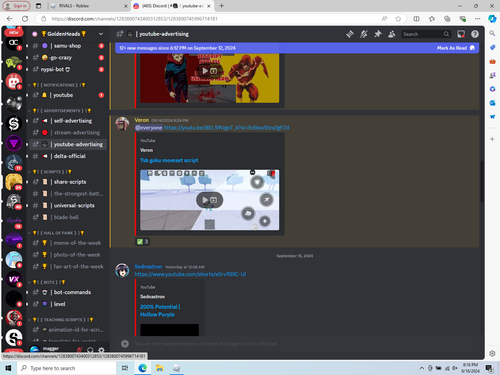The image size is (500, 375).
Task: Open red robot face server icon
Action: [x=14, y=81]
